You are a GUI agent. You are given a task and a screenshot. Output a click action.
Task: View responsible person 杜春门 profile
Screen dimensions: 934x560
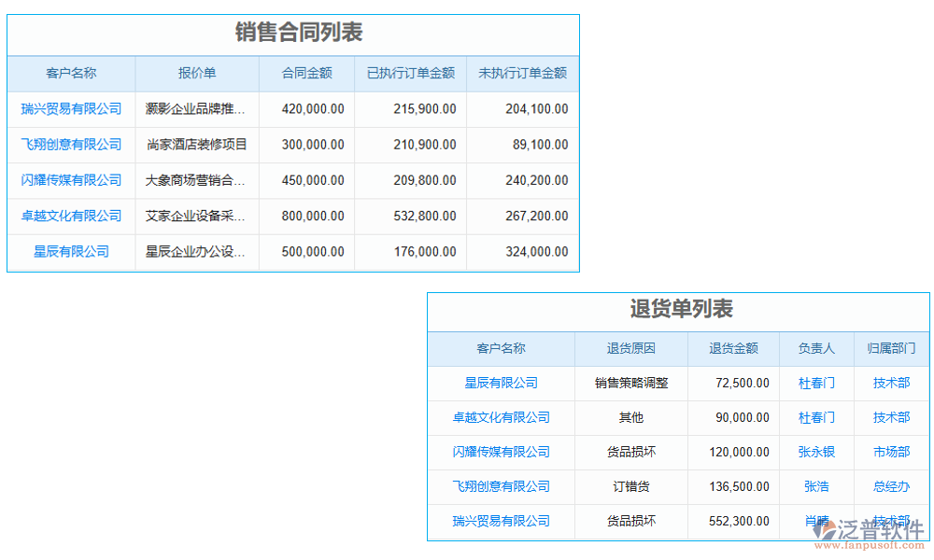pos(816,383)
